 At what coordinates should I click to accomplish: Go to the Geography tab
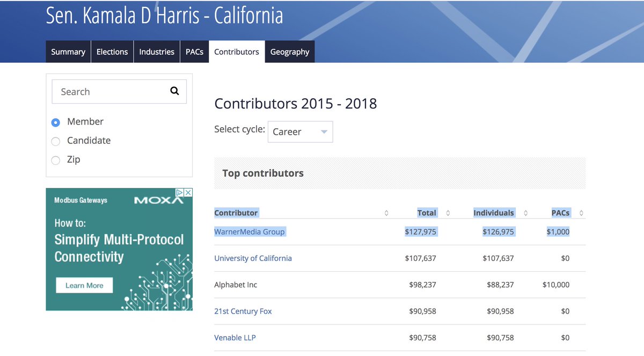(x=290, y=52)
